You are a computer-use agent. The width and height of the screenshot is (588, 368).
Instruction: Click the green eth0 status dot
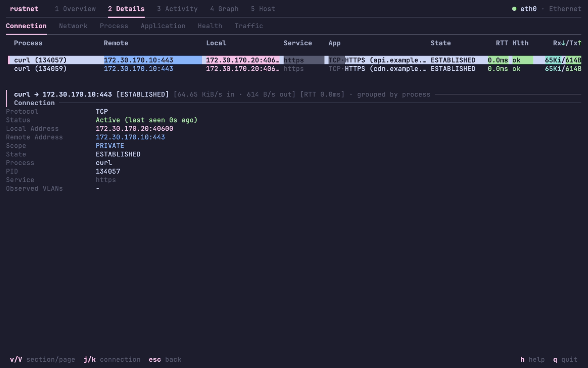[514, 9]
